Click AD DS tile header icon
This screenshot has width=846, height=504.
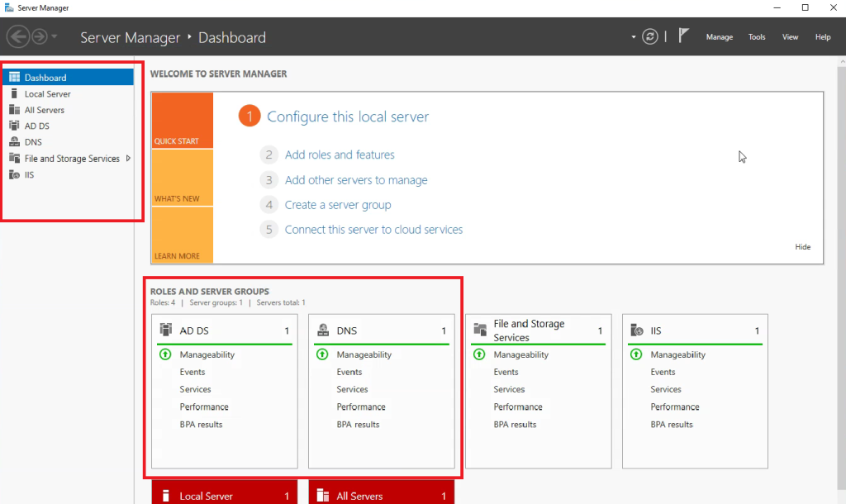(x=165, y=330)
